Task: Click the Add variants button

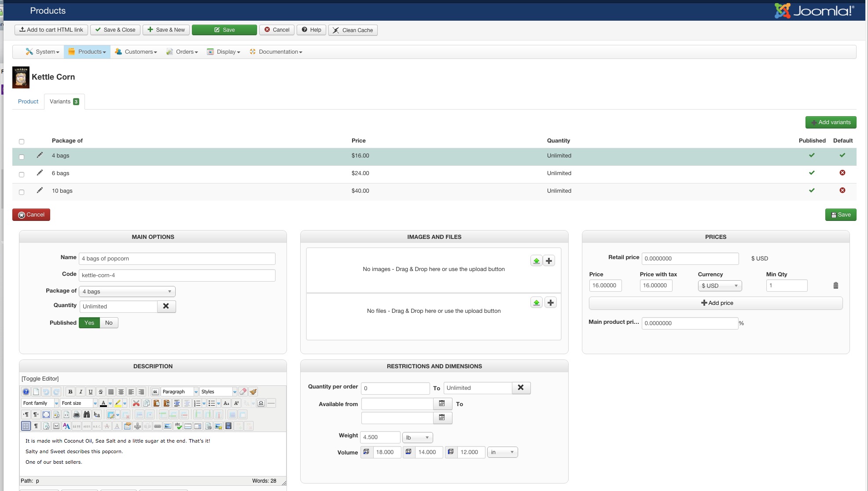Action: (831, 122)
